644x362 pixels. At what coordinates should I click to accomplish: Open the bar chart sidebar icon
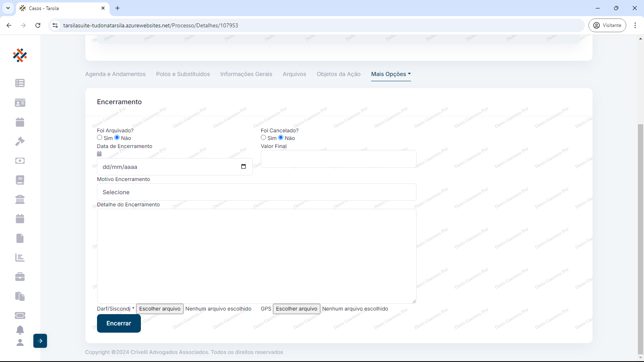point(20,257)
